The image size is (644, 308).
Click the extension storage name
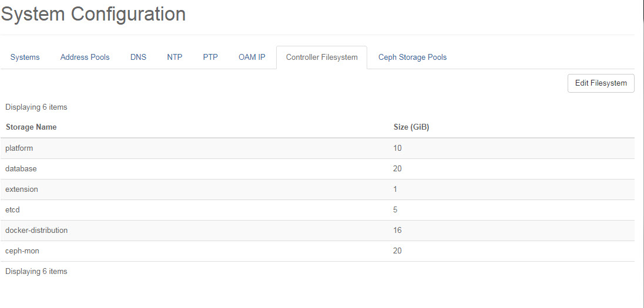pos(22,189)
